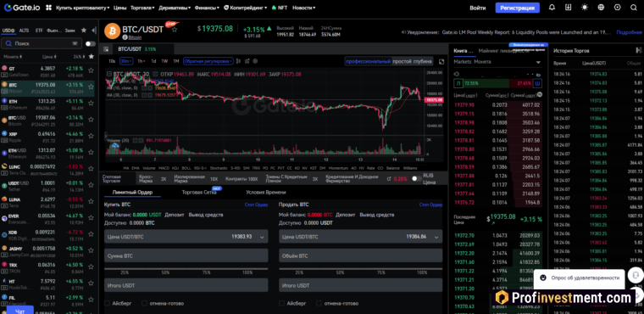Expand buy price Цена USDT/BTC chevron
This screenshot has height=314, width=644.
(x=262, y=238)
